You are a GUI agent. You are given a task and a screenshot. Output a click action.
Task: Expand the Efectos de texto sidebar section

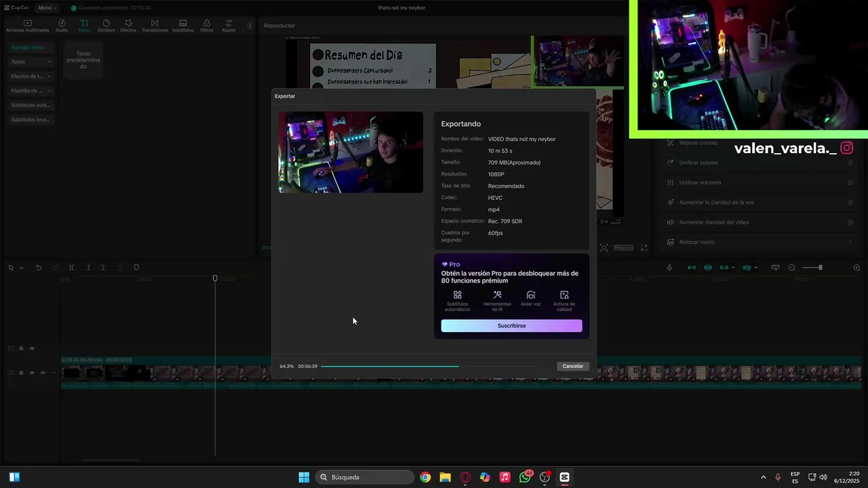click(30, 76)
